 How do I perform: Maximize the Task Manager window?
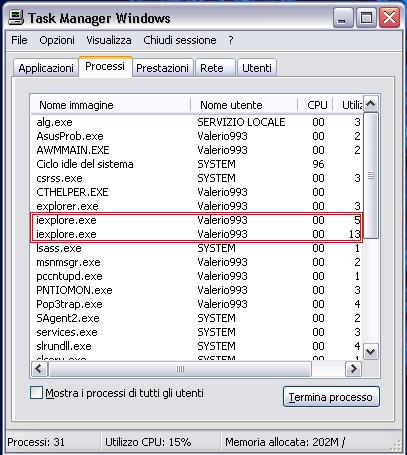point(366,18)
